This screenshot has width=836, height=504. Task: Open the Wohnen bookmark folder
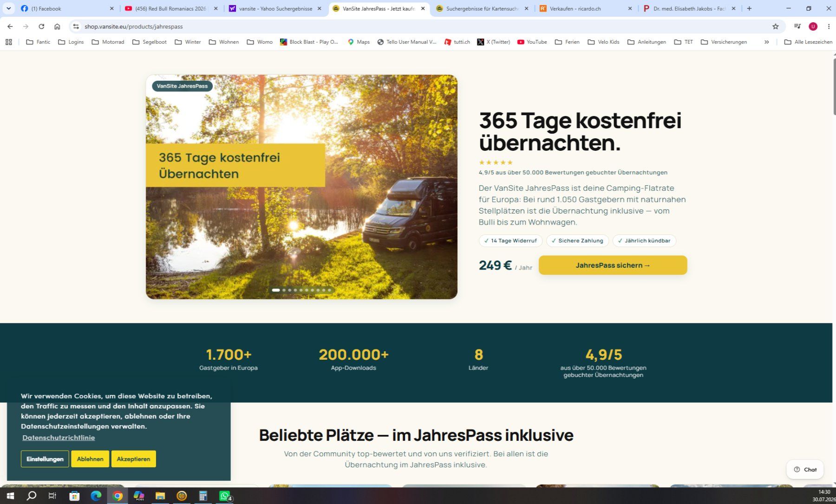pyautogui.click(x=224, y=42)
